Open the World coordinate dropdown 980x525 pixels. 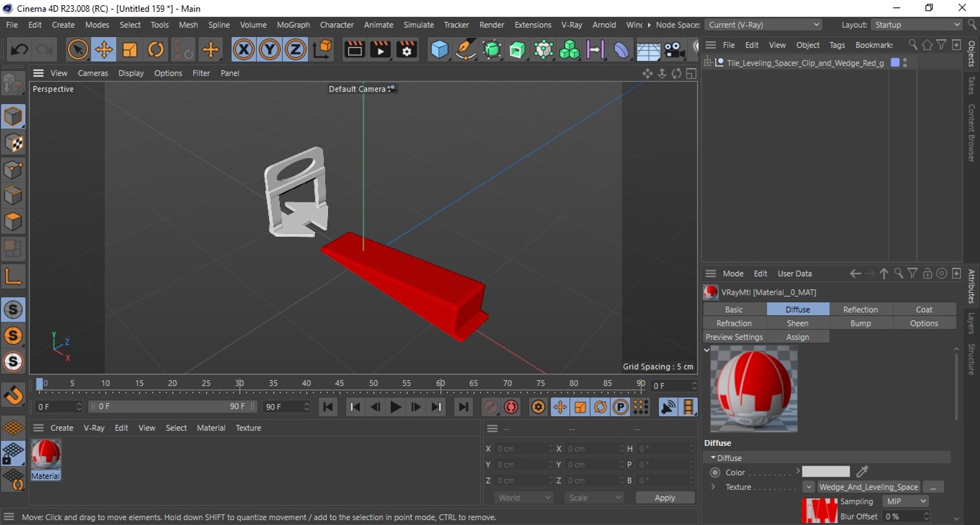524,498
